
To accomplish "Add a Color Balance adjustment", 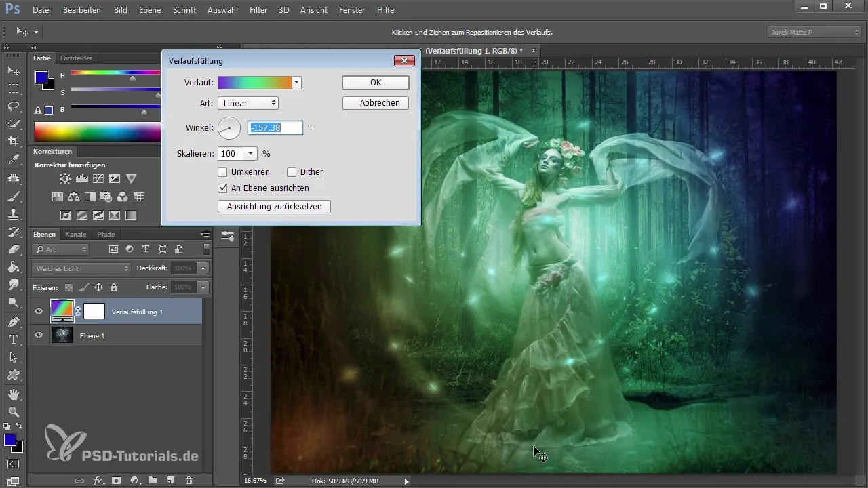I will [x=73, y=197].
